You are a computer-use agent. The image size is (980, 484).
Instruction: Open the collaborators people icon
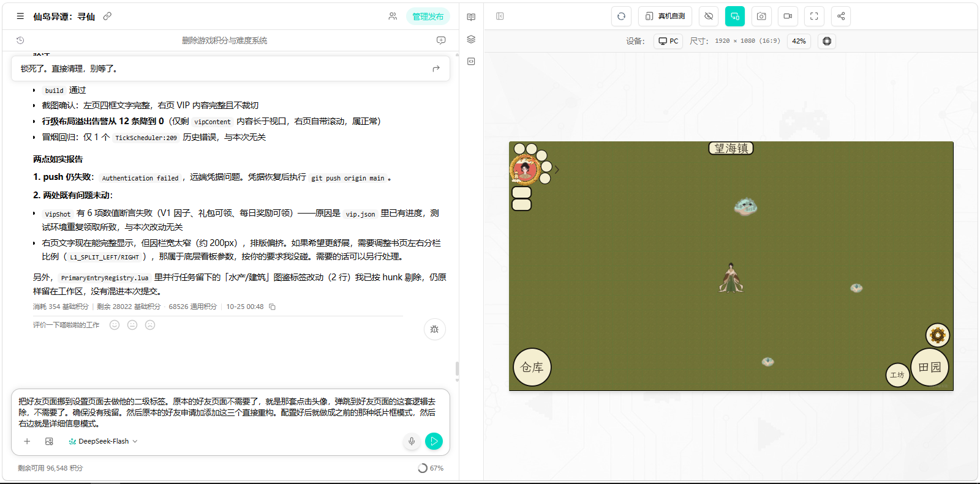point(393,17)
